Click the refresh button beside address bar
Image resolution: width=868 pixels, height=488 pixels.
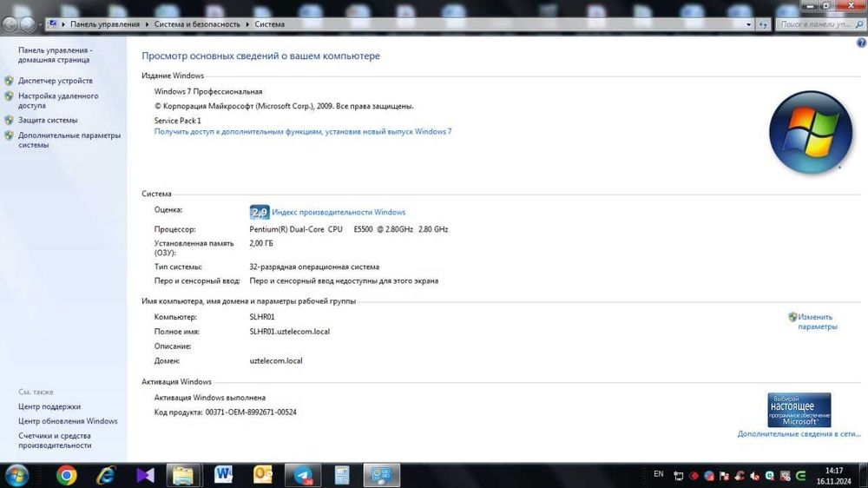(763, 24)
